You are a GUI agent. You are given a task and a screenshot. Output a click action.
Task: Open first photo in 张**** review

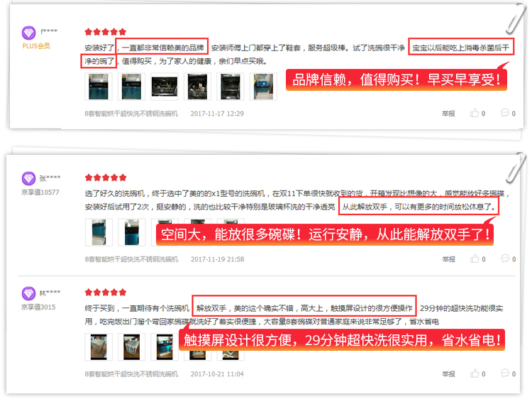pyautogui.click(x=99, y=232)
